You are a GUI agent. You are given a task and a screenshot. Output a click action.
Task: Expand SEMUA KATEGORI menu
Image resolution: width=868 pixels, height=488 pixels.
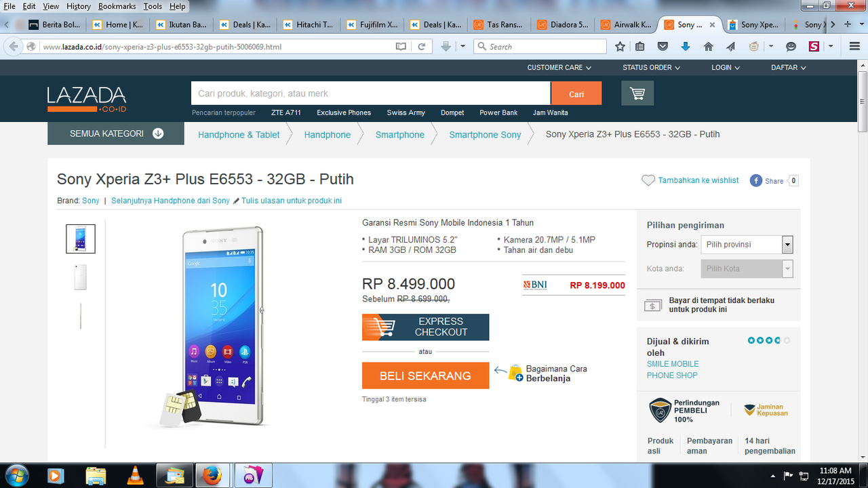click(116, 134)
